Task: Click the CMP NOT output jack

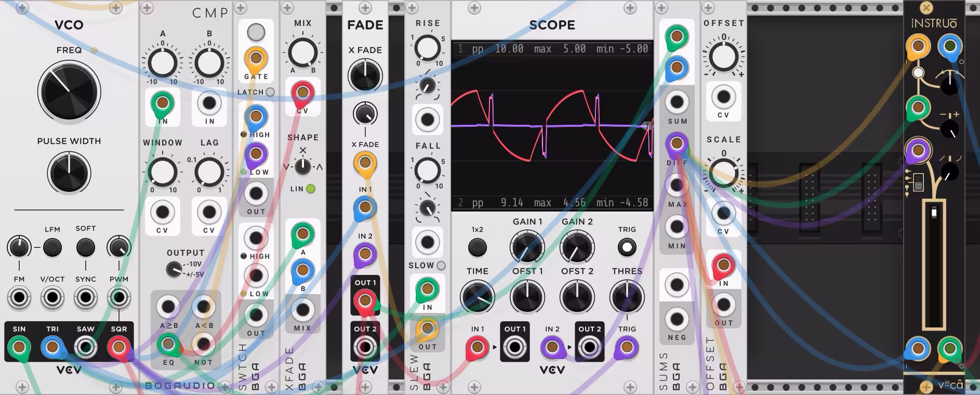Action: [203, 344]
